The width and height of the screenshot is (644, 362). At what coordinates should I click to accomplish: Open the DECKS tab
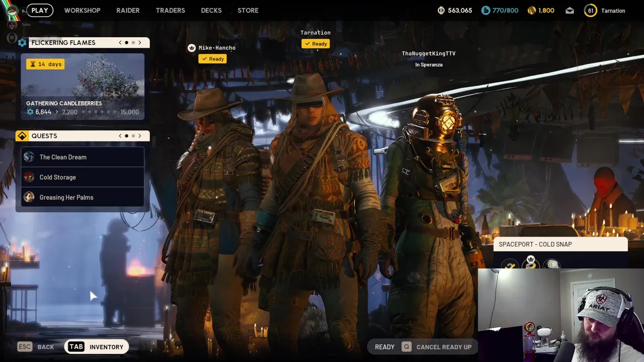(x=211, y=10)
